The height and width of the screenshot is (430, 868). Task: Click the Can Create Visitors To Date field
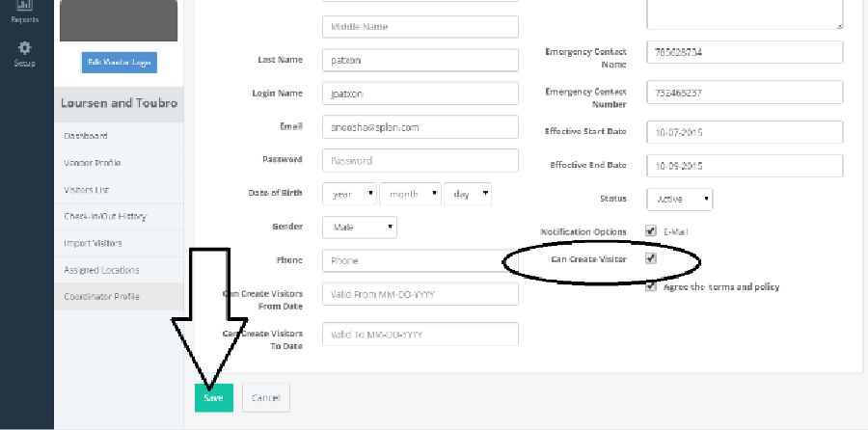(x=420, y=335)
